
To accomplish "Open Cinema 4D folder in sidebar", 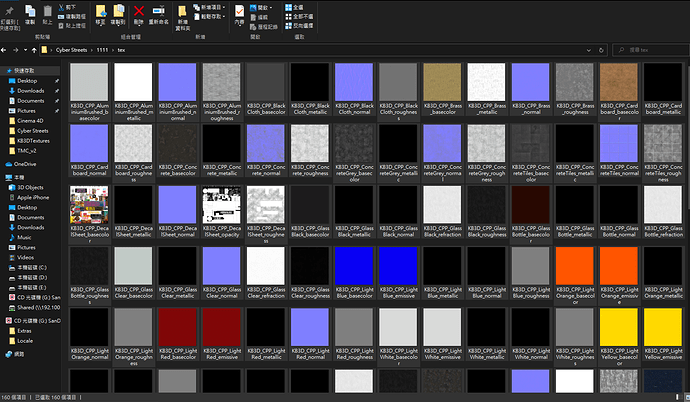I will click(30, 121).
